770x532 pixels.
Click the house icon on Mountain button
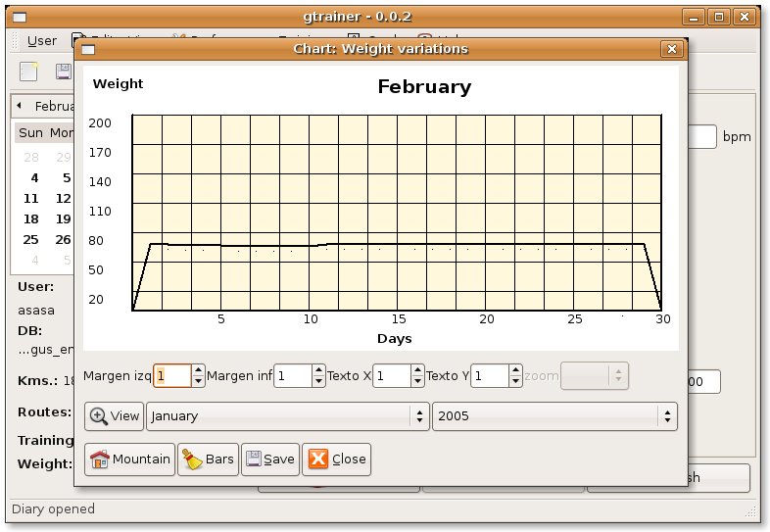(x=100, y=459)
